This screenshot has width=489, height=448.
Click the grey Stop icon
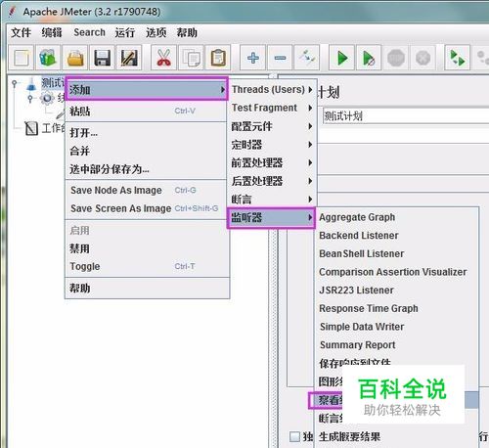(x=396, y=58)
